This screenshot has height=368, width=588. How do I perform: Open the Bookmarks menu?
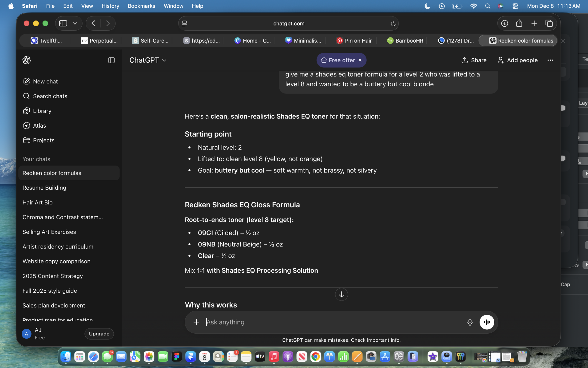141,6
